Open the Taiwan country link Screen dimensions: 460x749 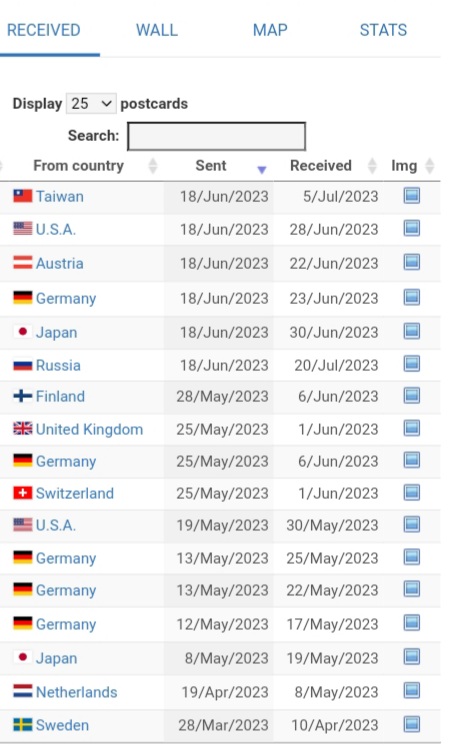point(60,196)
